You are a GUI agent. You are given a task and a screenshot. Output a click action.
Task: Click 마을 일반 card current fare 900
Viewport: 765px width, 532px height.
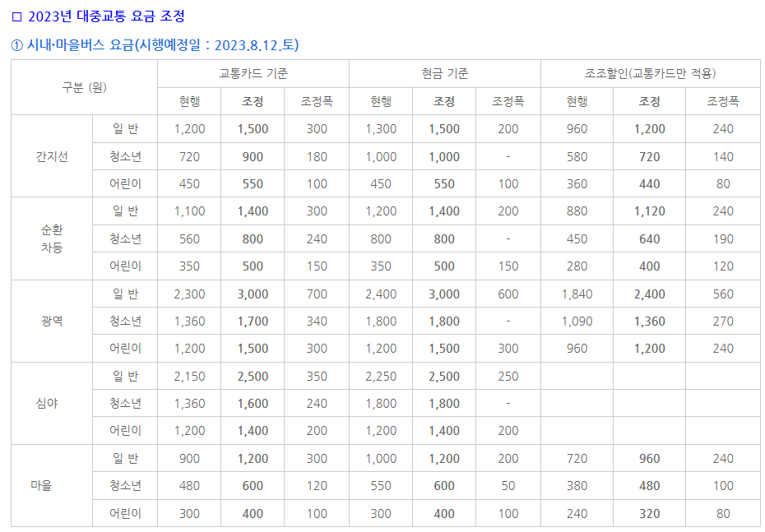[x=189, y=459]
